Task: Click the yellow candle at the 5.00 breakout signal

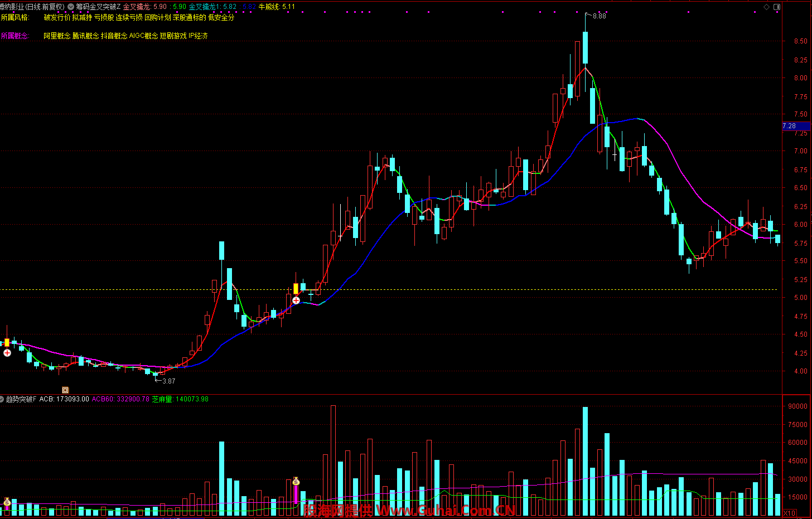Action: 296,289
